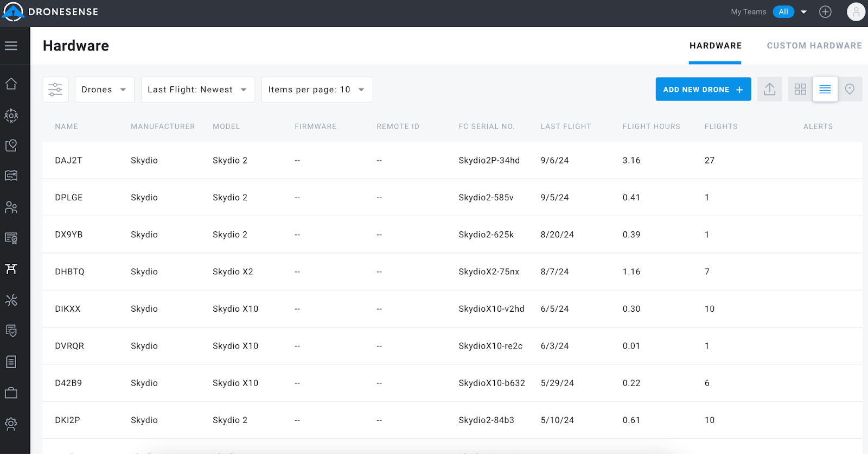Click last flight date 9/6/24
This screenshot has height=454, width=868.
(x=554, y=160)
